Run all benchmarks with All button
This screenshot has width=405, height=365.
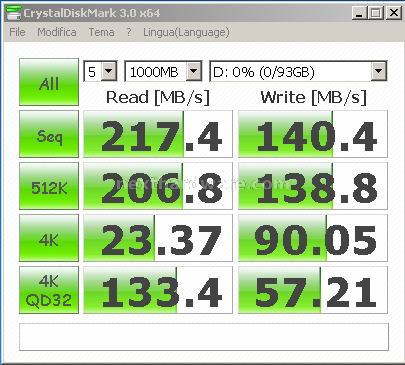pyautogui.click(x=49, y=82)
